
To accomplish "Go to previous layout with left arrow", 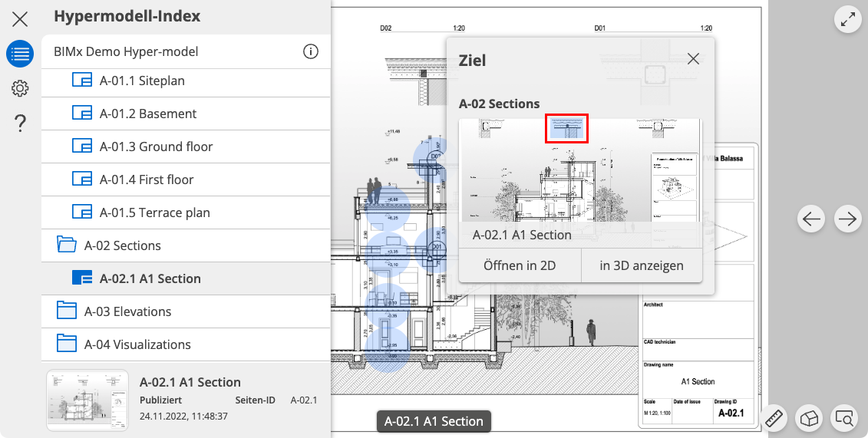I will (811, 219).
